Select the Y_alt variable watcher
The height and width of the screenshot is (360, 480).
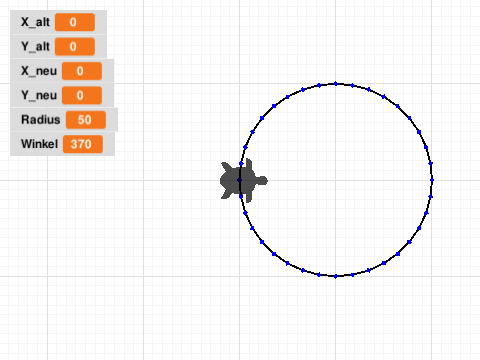[x=58, y=46]
